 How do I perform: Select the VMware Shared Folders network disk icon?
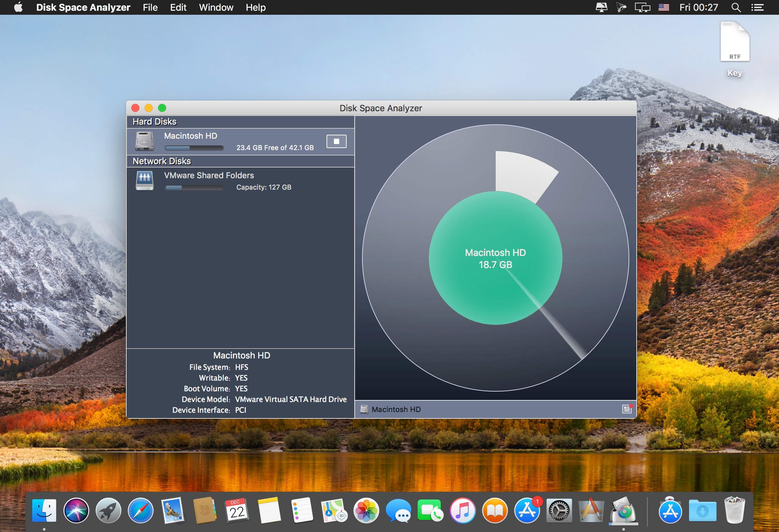144,181
